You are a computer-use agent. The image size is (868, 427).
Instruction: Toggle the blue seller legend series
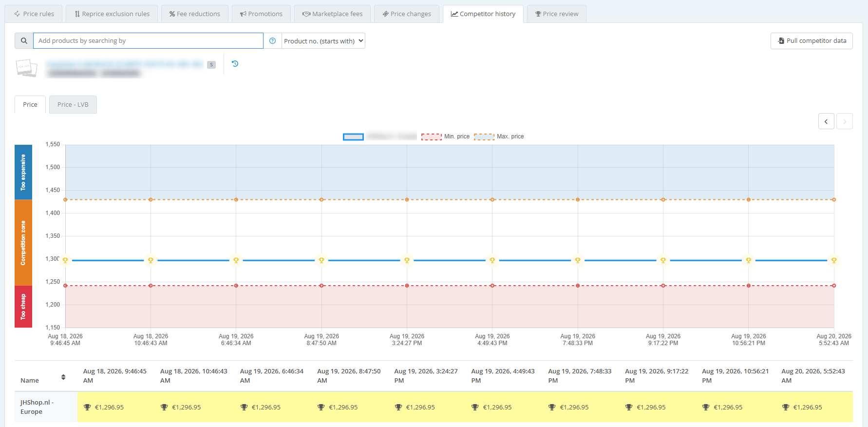coord(379,136)
